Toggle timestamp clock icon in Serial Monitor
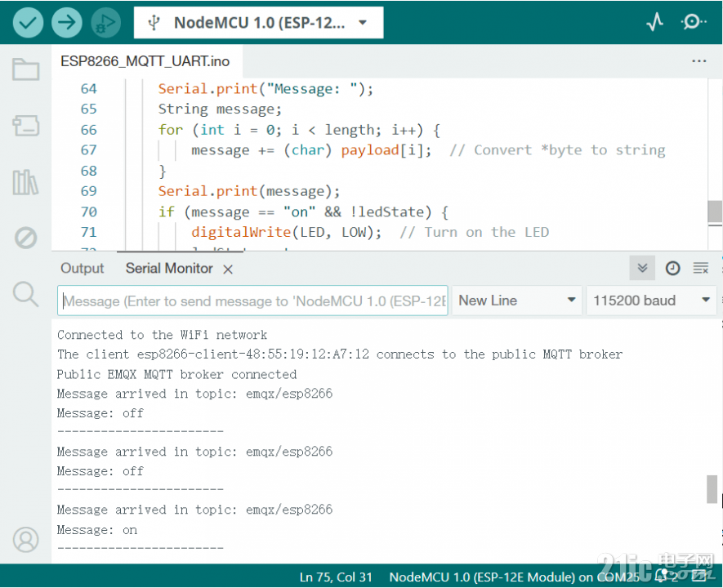Screen dimensions: 723x588 click(672, 268)
